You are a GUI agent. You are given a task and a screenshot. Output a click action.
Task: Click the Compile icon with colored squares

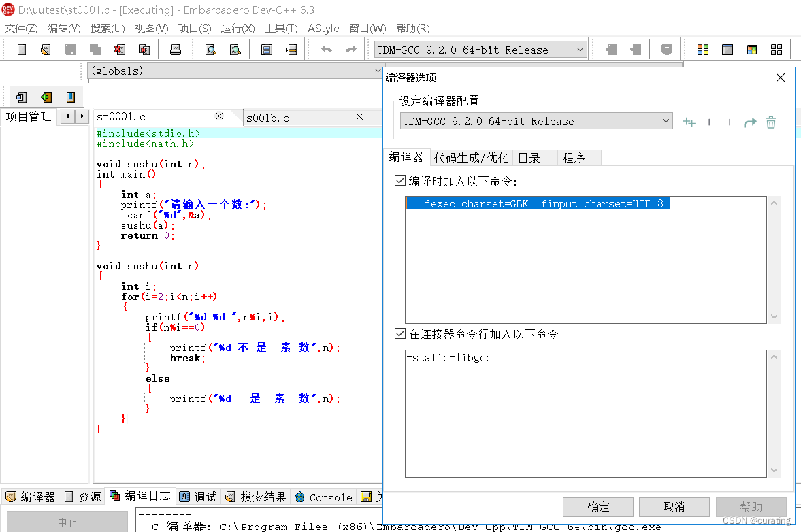click(x=703, y=50)
